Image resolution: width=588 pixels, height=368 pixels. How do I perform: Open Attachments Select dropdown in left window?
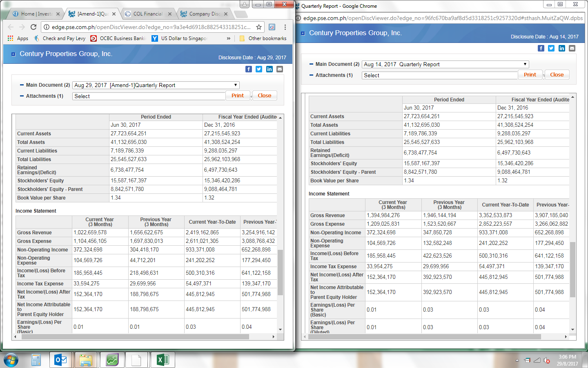click(149, 96)
